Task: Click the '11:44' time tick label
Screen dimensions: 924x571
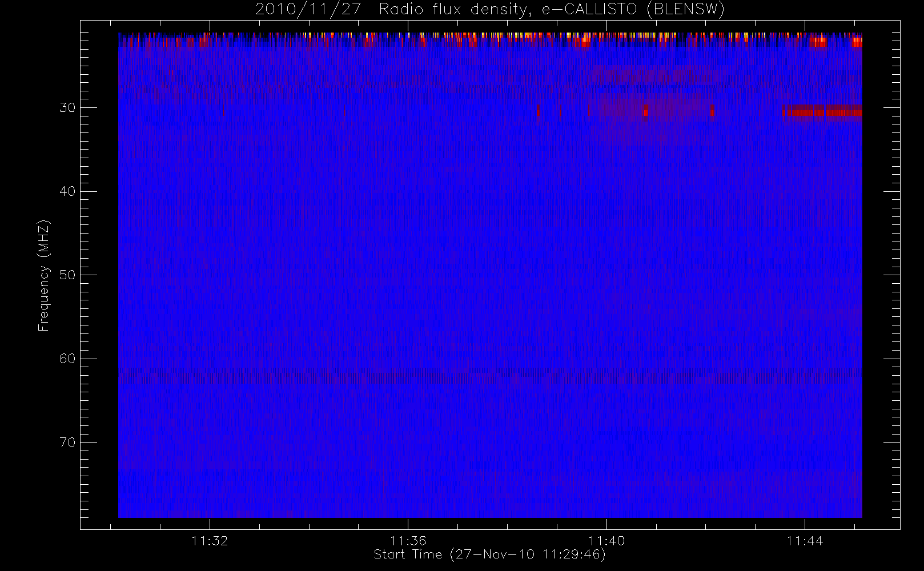Action: pos(805,541)
